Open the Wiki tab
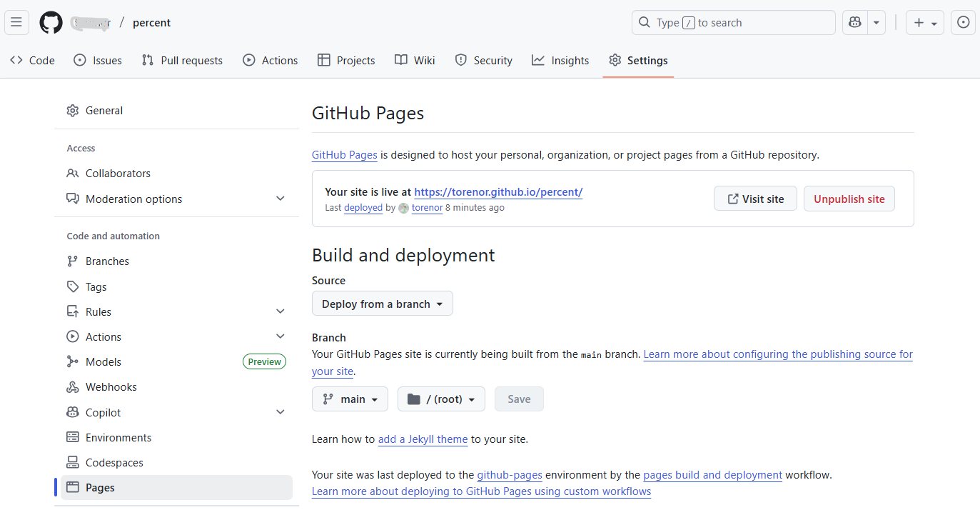Viewport: 980px width, 515px height. 415,60
